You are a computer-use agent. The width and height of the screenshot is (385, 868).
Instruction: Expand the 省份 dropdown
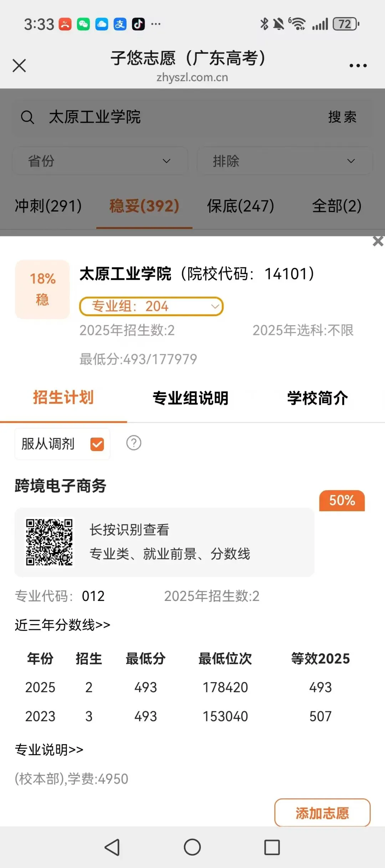pyautogui.click(x=100, y=161)
